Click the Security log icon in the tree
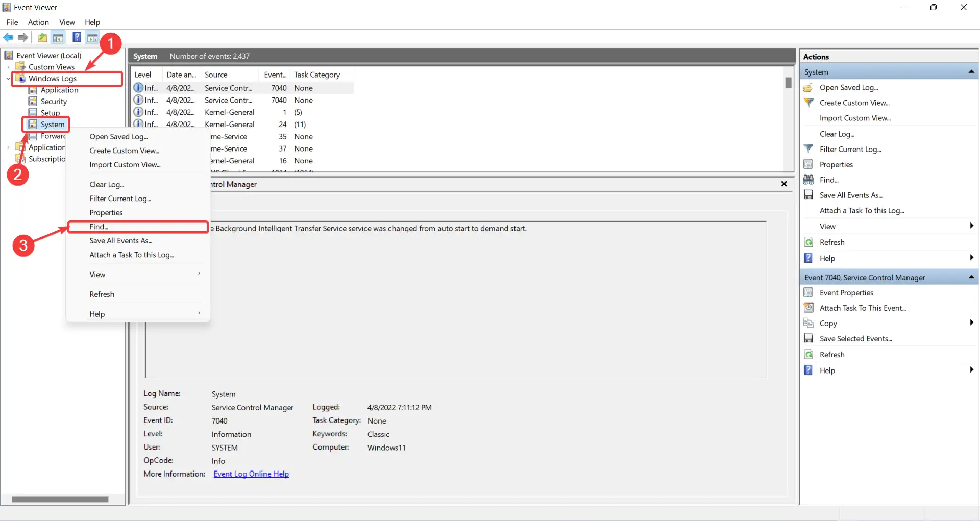Viewport: 980px width, 521px height. [x=33, y=101]
